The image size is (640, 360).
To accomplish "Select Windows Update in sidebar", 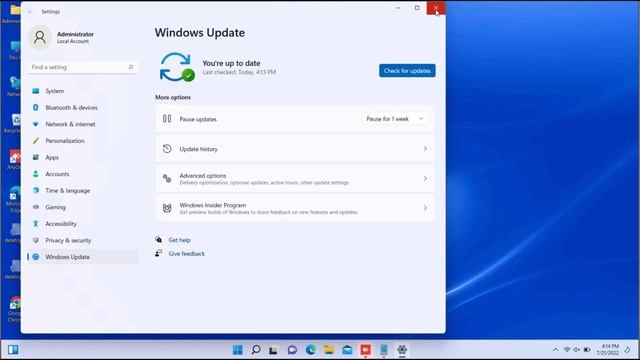I will (83, 257).
